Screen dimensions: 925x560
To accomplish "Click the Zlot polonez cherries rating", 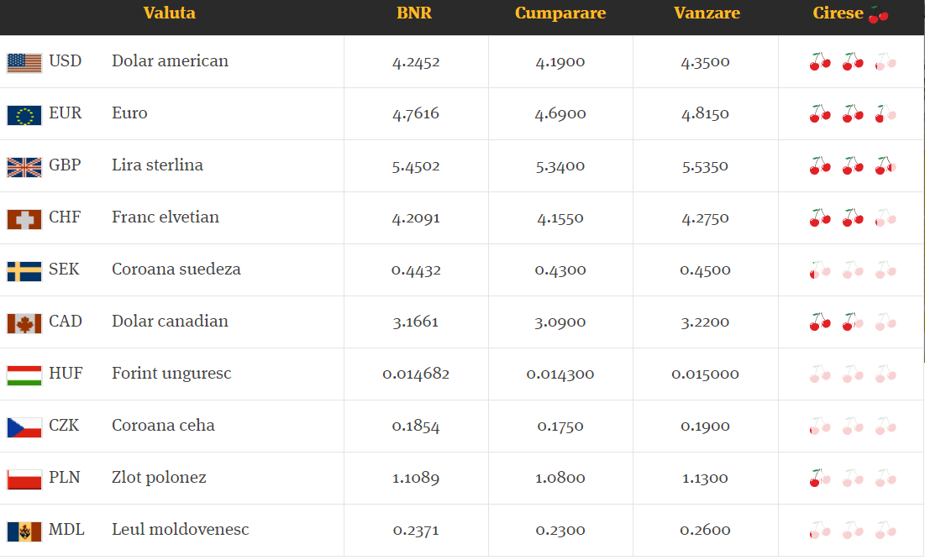I will [x=852, y=478].
